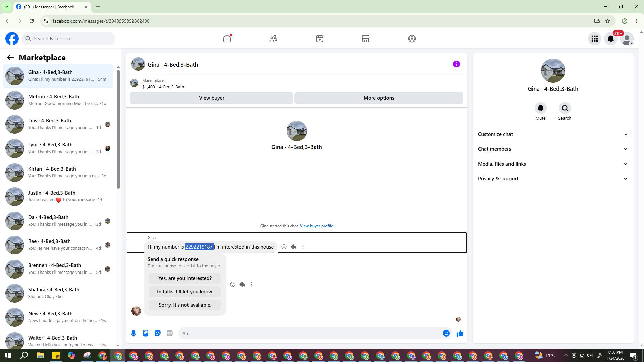Viewport: 644px width, 362px height.
Task: Send quick response "Sorry, it's not available."
Action: [x=185, y=305]
